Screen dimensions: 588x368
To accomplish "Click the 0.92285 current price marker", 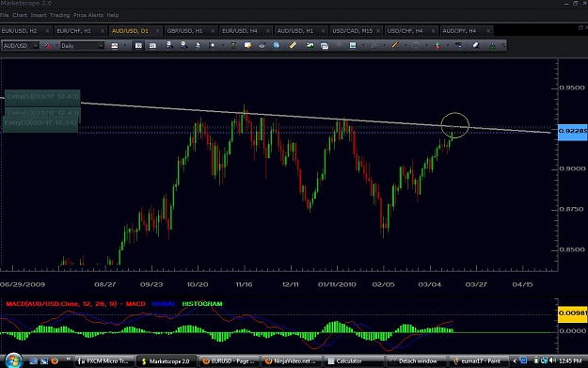I will 573,132.
